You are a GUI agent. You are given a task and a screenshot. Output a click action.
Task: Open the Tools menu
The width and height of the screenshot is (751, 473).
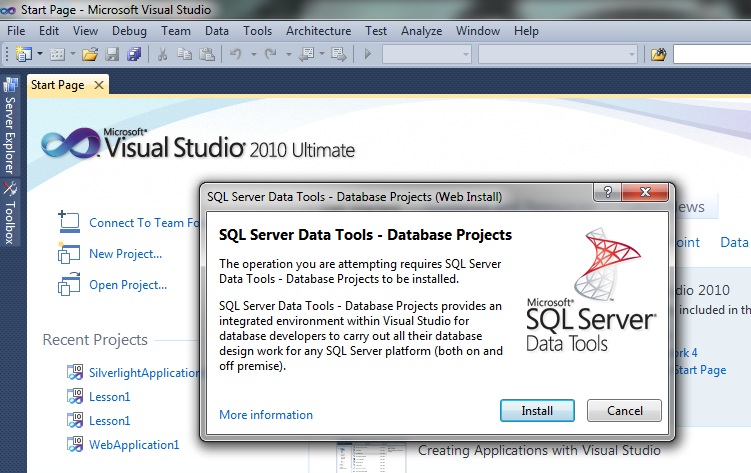(257, 31)
